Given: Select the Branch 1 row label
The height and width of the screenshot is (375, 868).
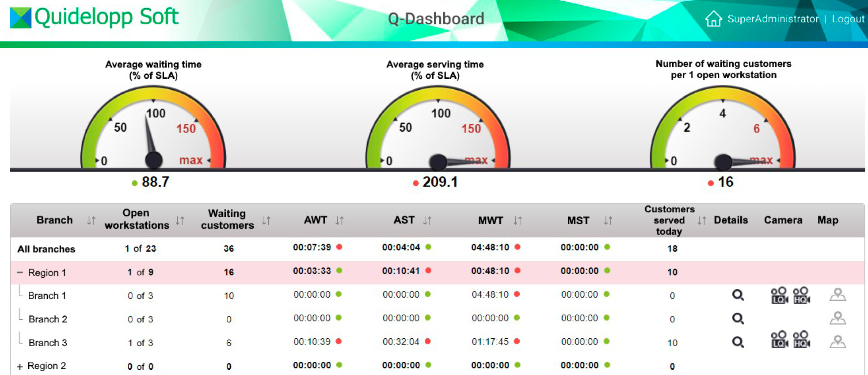Looking at the screenshot, I should (47, 295).
